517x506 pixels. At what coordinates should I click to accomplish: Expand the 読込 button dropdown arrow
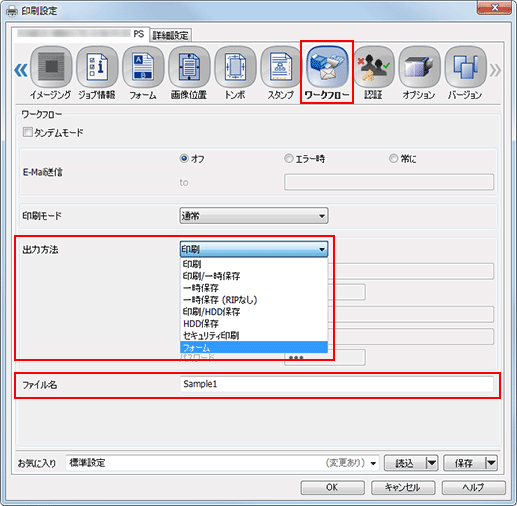432,463
